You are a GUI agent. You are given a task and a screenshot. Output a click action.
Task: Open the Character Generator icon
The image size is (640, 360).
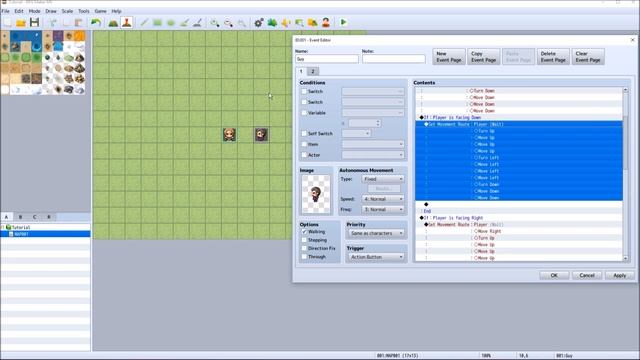click(x=326, y=22)
